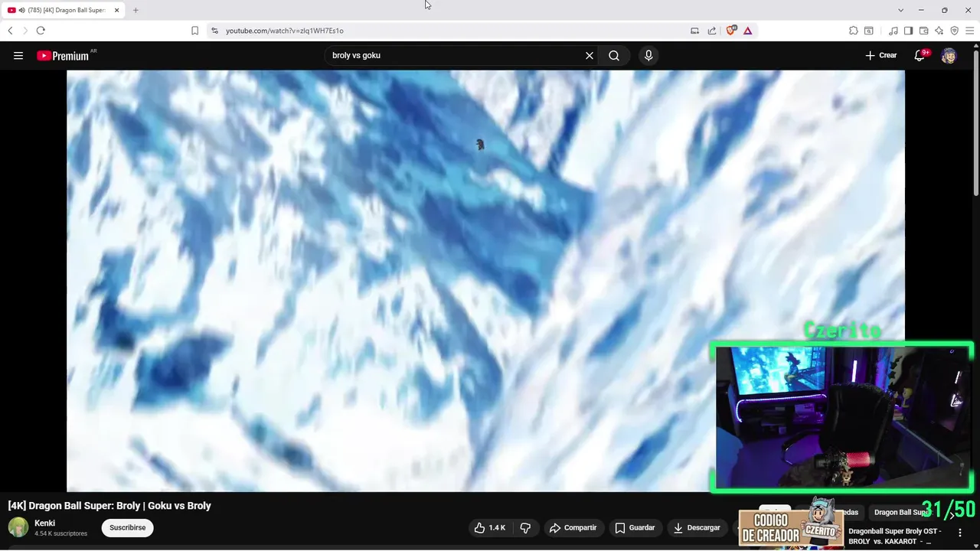Install-app screen icon in address bar
The height and width of the screenshot is (551, 980).
pyautogui.click(x=694, y=31)
